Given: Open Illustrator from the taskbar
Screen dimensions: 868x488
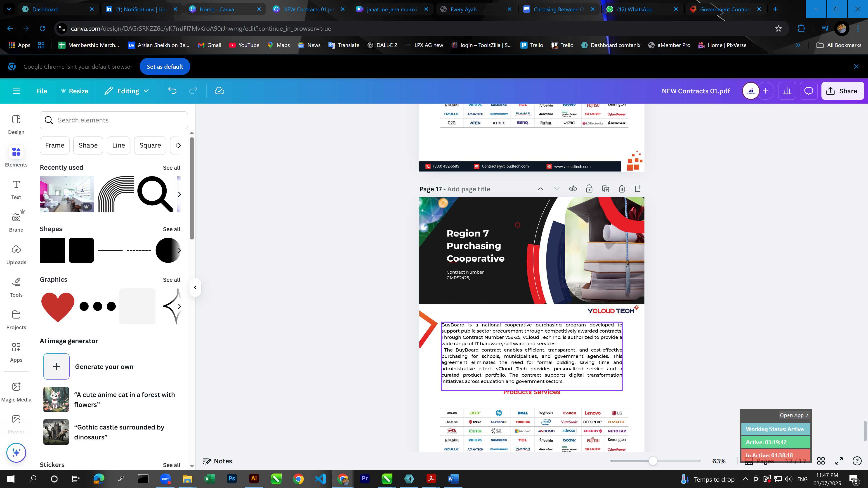Looking at the screenshot, I should (254, 479).
